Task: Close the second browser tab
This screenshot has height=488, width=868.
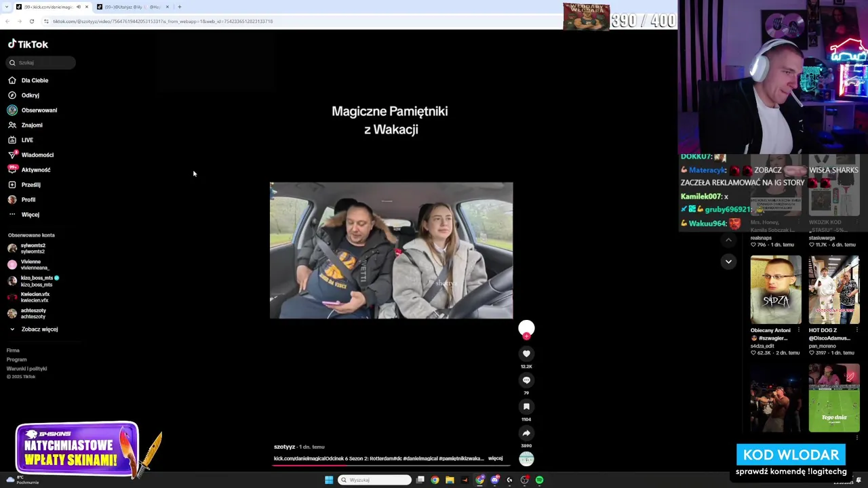Action: tap(167, 7)
